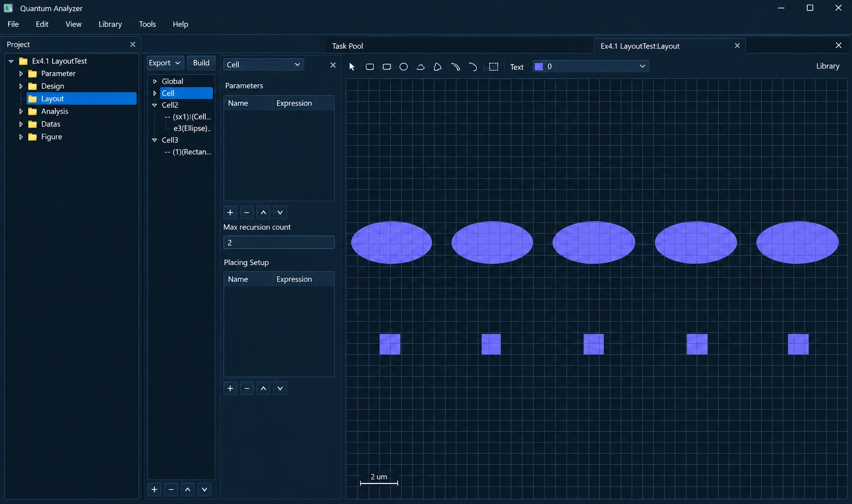
Task: Select the Text tool
Action: pos(517,67)
